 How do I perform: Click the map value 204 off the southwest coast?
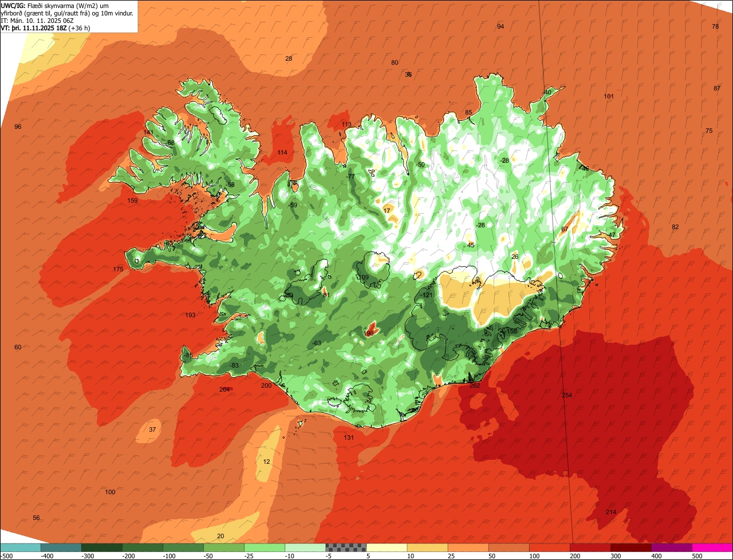(224, 389)
